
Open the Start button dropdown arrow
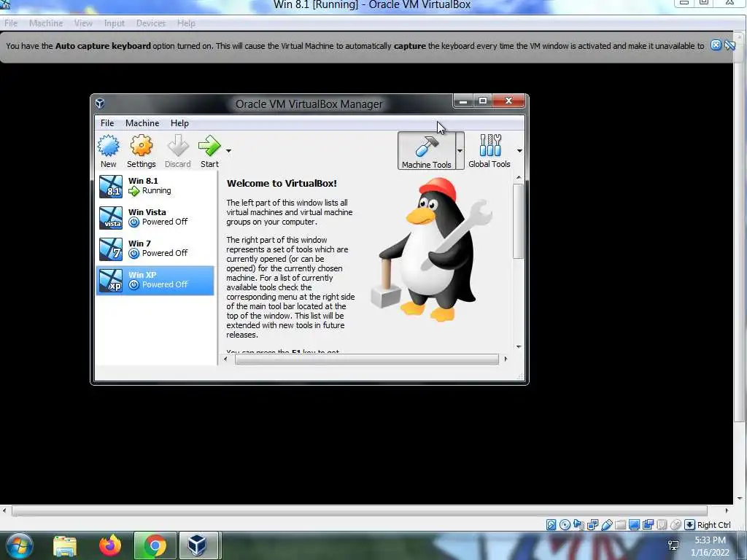(x=228, y=151)
